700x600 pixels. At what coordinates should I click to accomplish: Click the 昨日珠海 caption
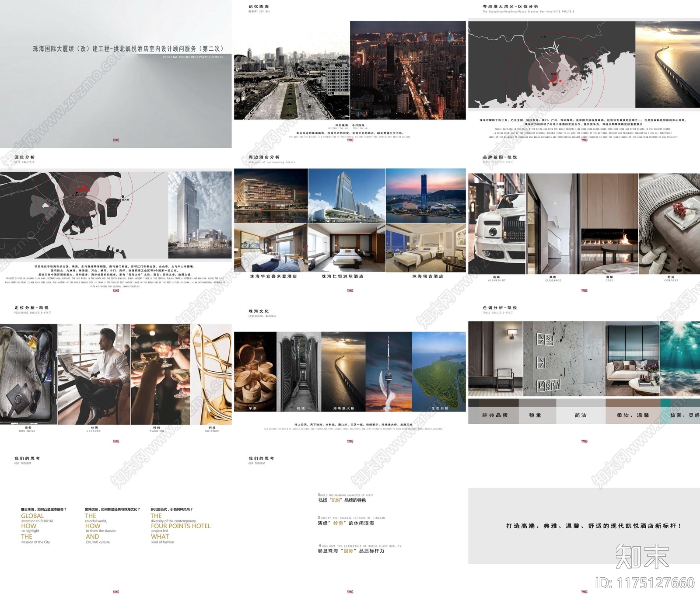click(341, 126)
